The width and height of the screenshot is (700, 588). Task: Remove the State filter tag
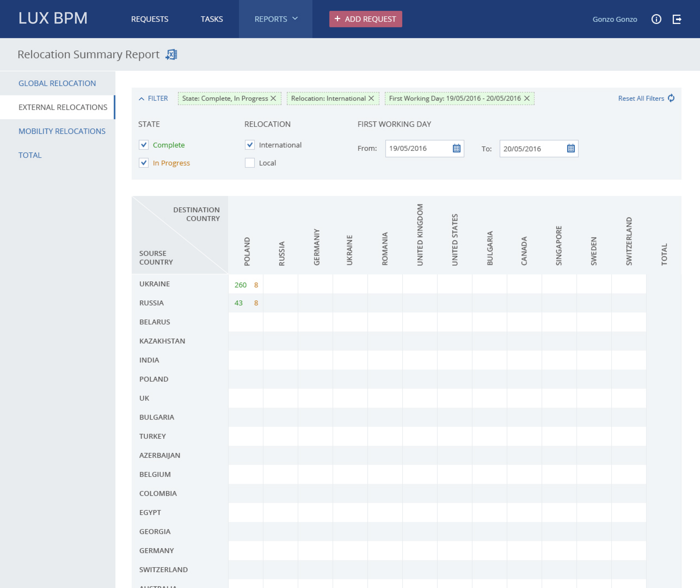click(x=273, y=98)
